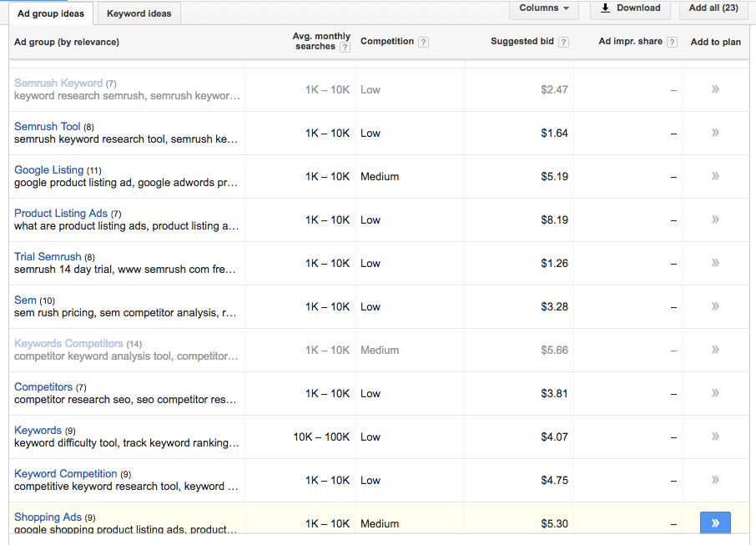Open Competitors ad group link
The height and width of the screenshot is (545, 756).
[43, 386]
